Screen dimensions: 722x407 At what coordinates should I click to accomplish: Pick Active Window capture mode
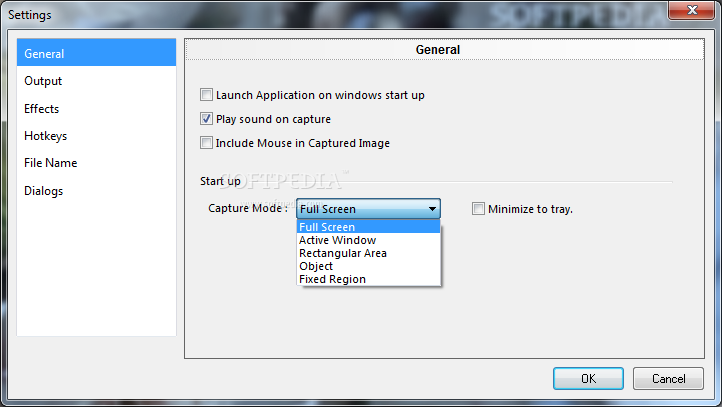pos(368,240)
